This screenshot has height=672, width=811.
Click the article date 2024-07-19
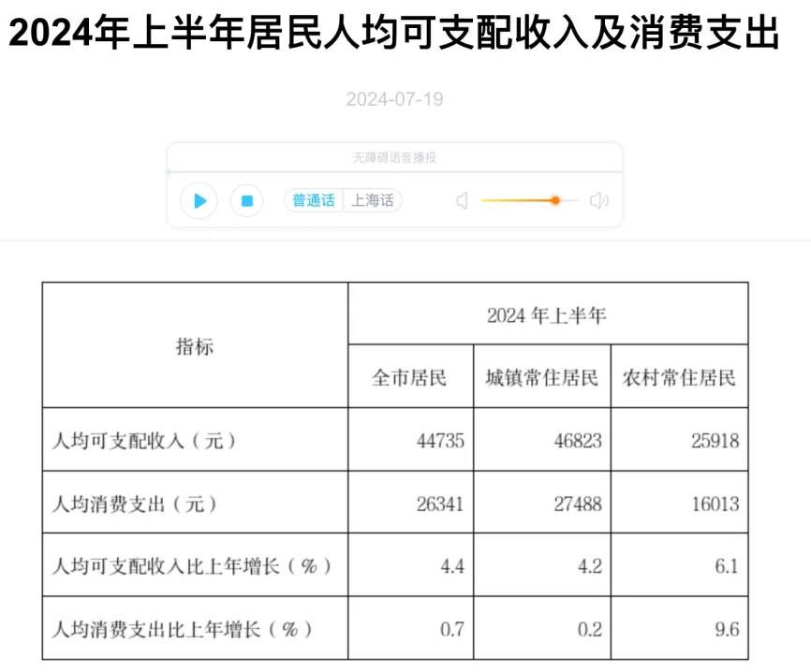[394, 99]
